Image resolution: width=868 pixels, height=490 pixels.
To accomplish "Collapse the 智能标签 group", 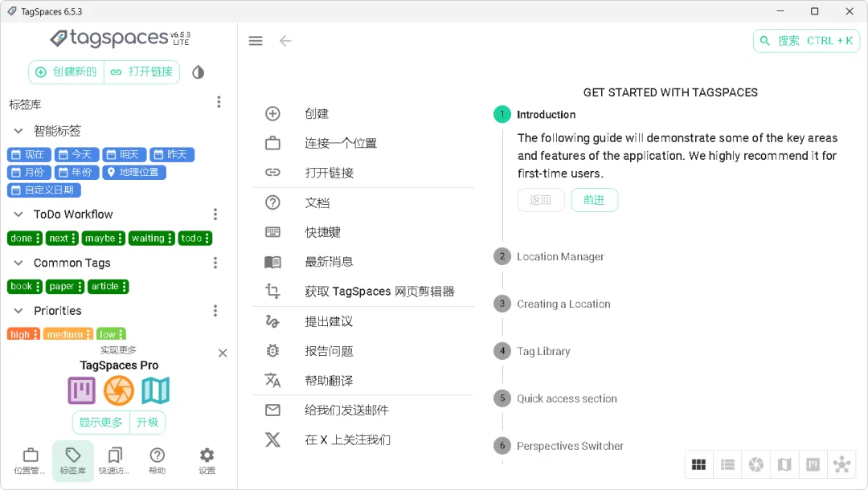I will pos(18,131).
